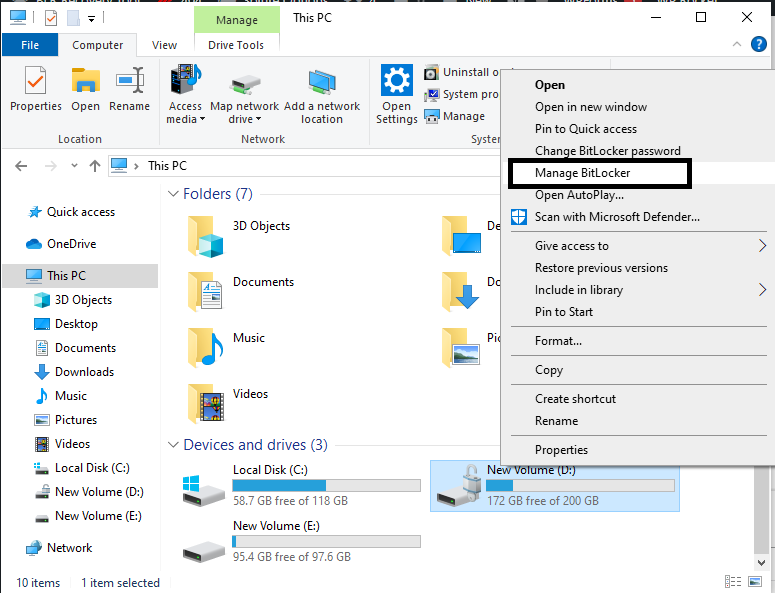Click the blue Help question mark icon
The image size is (775, 593).
coord(759,44)
